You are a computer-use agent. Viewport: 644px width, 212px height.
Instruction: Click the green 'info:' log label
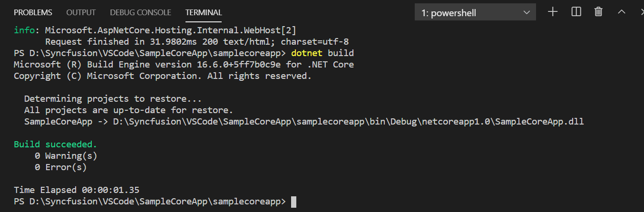tap(24, 30)
